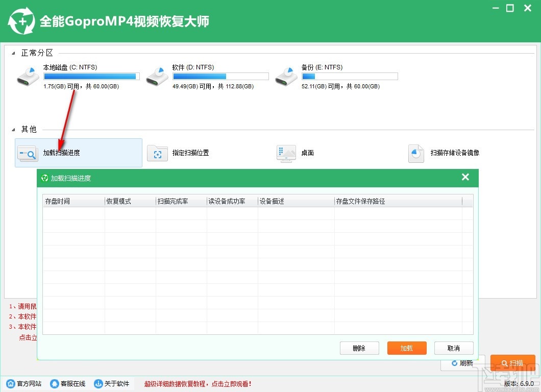Screen dimensions: 541x392
Task: Click the 客服在线 support icon
Action: [55, 383]
